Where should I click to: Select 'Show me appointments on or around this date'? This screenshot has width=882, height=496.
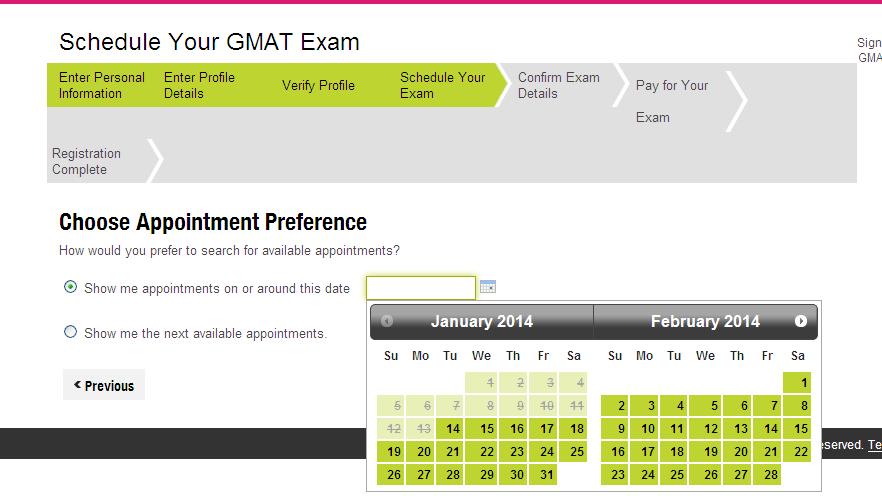coord(70,287)
